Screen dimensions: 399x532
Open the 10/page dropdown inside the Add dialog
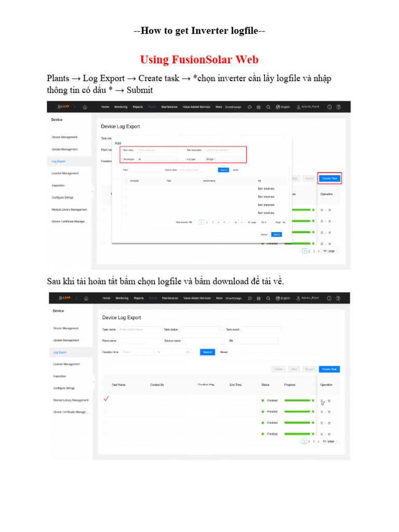click(253, 222)
